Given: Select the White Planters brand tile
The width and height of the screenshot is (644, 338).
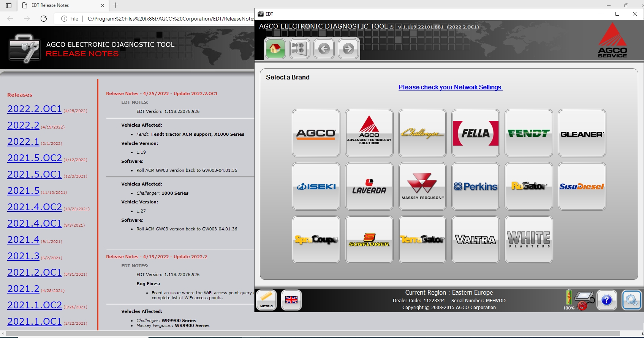Looking at the screenshot, I should tap(529, 240).
